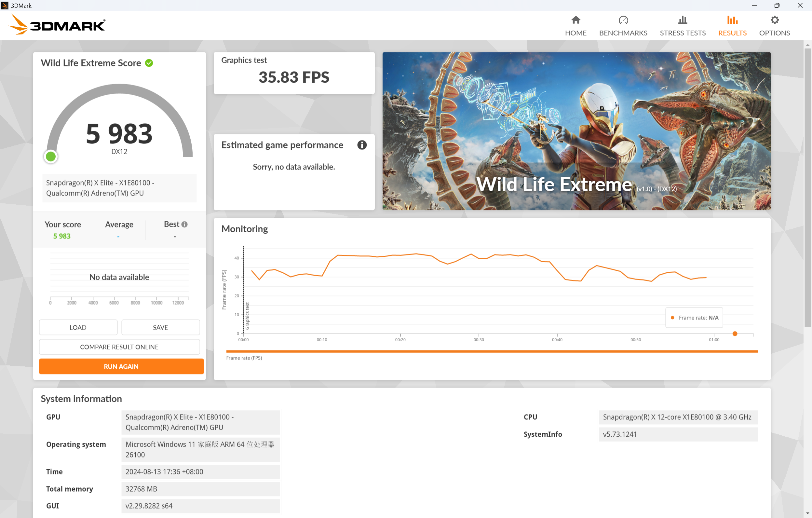Click the Average score label
Screen dimensions: 812x518
[x=119, y=224]
